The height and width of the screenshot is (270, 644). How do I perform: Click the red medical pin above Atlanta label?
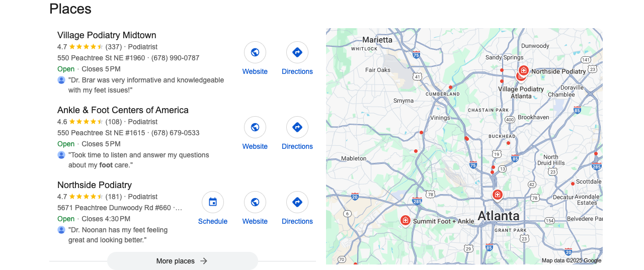pyautogui.click(x=498, y=194)
